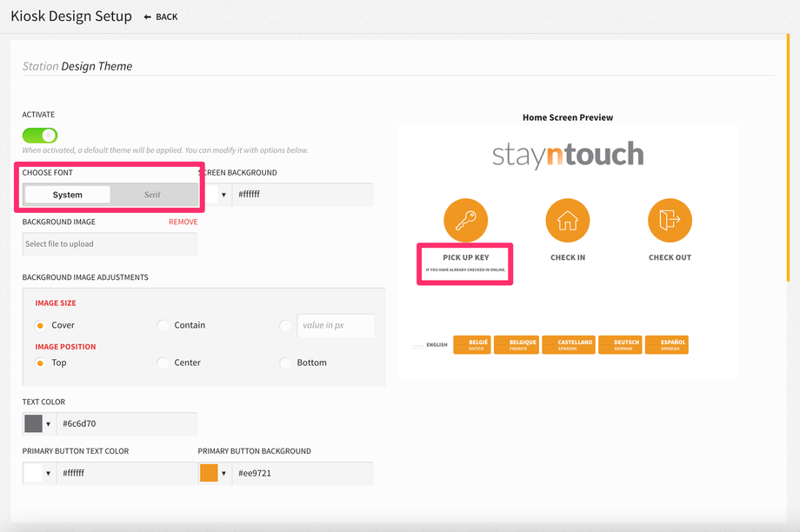Click the Station Design Theme heading

coord(77,66)
